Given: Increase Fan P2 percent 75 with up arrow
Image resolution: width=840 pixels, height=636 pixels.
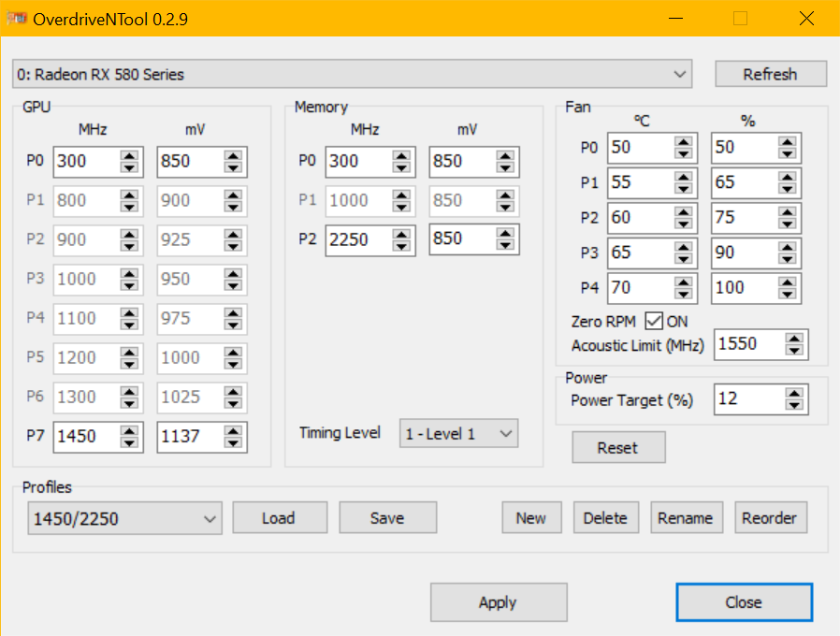Looking at the screenshot, I should click(x=787, y=212).
